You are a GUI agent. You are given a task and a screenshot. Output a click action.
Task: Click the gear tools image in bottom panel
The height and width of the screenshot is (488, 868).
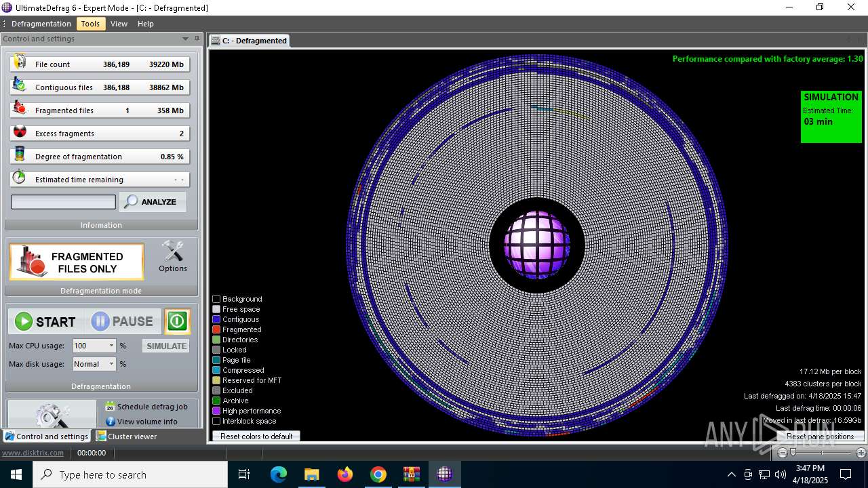[52, 414]
